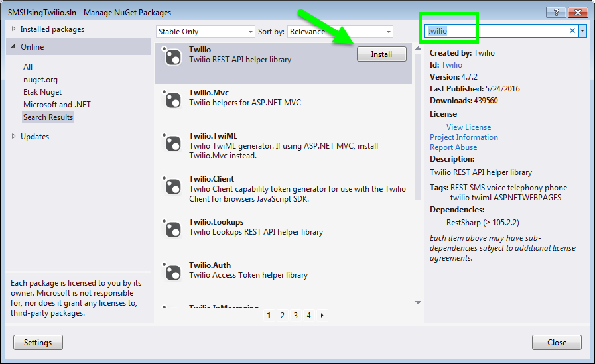Click the results list scrollbar up arrow
This screenshot has height=364, width=595.
click(418, 48)
